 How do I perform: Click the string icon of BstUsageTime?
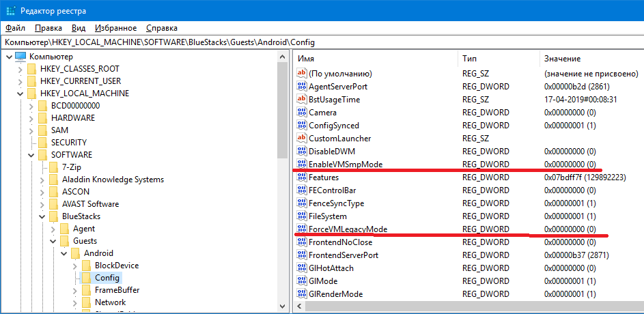tap(302, 100)
